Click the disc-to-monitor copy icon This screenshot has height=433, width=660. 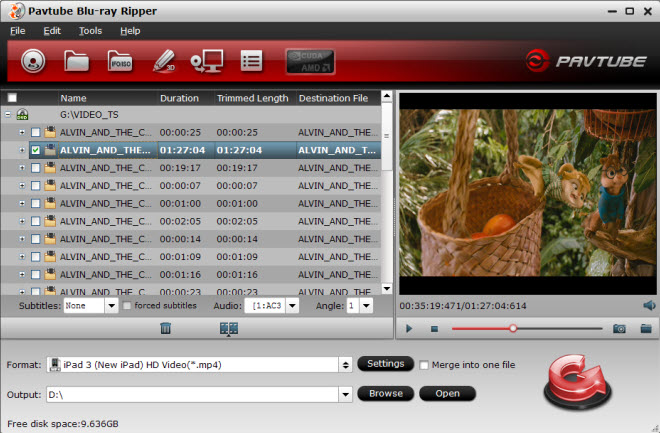coord(207,61)
